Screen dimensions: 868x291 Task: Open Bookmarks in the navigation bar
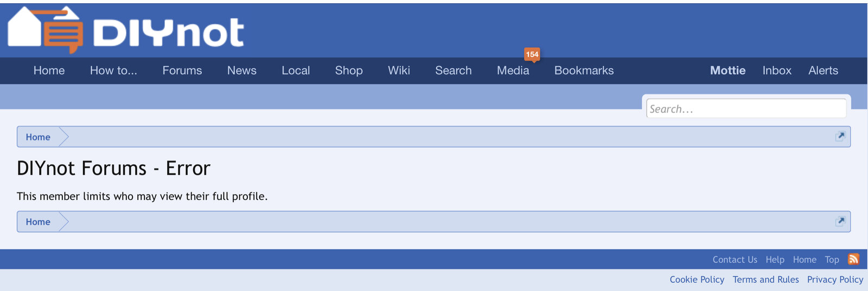(x=584, y=70)
